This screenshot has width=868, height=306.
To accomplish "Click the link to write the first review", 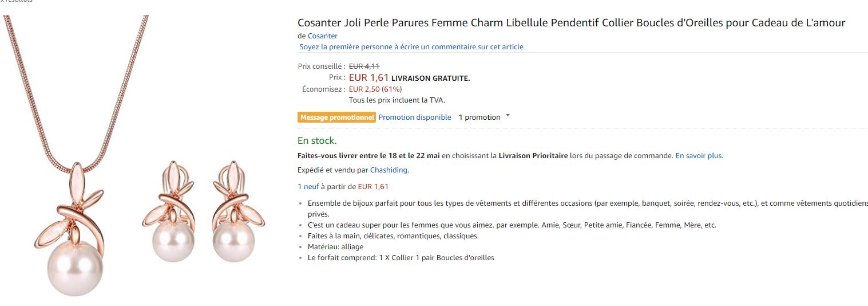I will tap(411, 47).
